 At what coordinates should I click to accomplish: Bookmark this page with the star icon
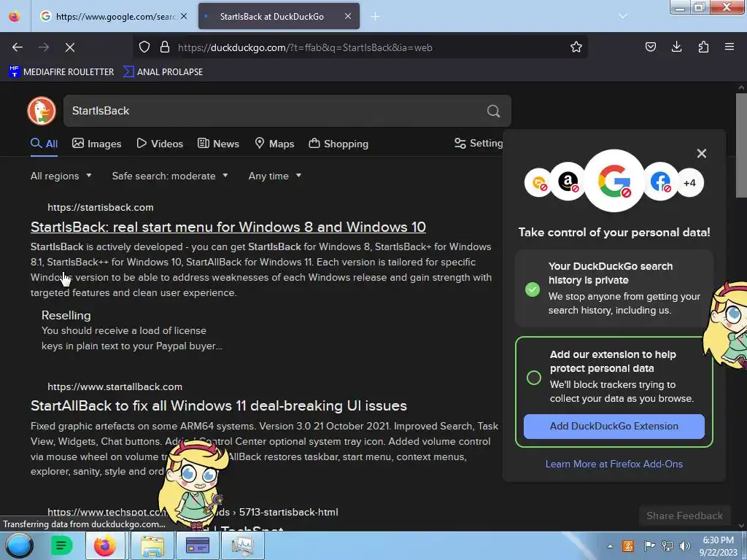pyautogui.click(x=576, y=47)
